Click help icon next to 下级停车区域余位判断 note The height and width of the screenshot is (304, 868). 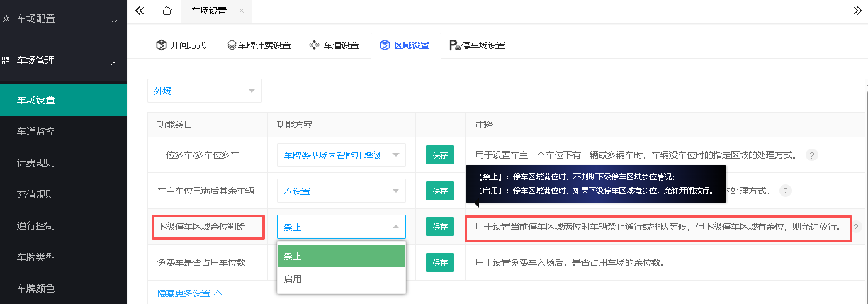coord(856,227)
